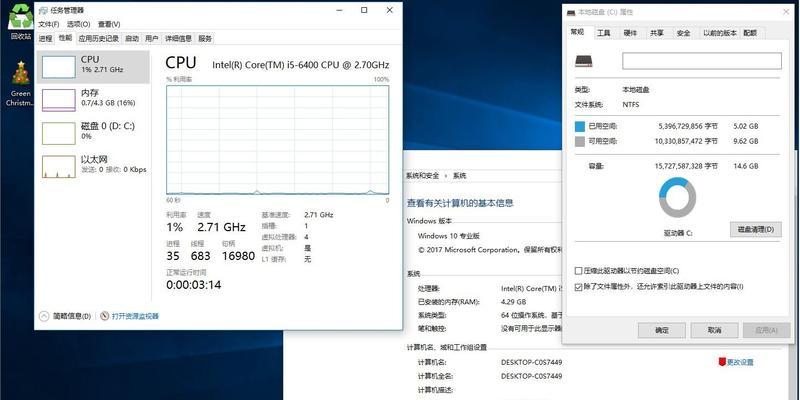The image size is (800, 400).
Task: Select the 安全 tab in disk properties
Action: (683, 33)
